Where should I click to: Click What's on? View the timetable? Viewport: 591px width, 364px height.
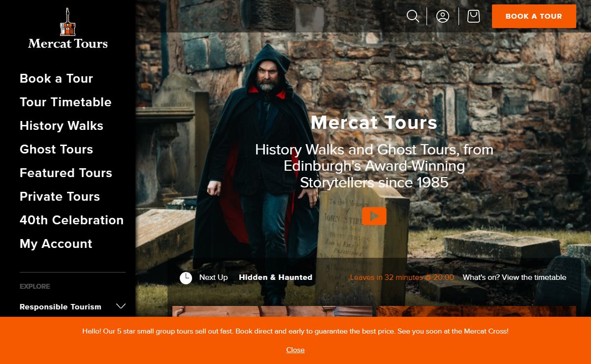pyautogui.click(x=515, y=277)
